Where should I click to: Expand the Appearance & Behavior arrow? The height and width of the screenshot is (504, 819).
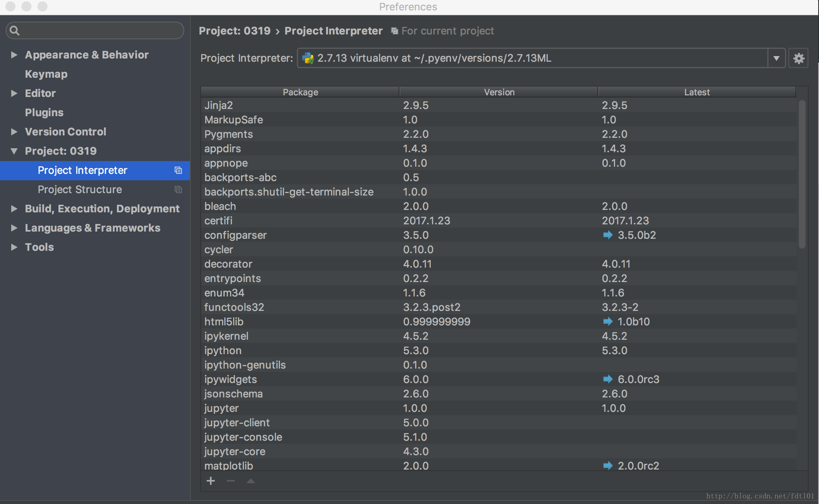[14, 55]
